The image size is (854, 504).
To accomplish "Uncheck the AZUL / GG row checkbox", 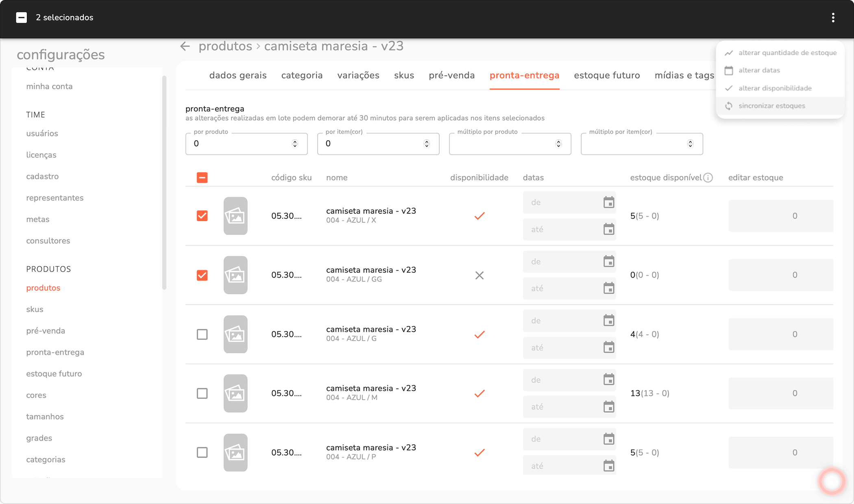I will coord(202,275).
